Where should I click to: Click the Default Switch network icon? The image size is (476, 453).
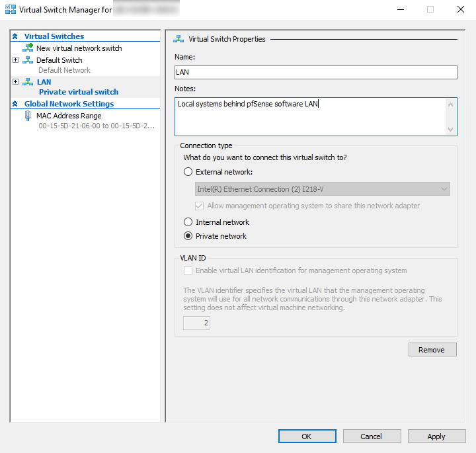pos(28,60)
